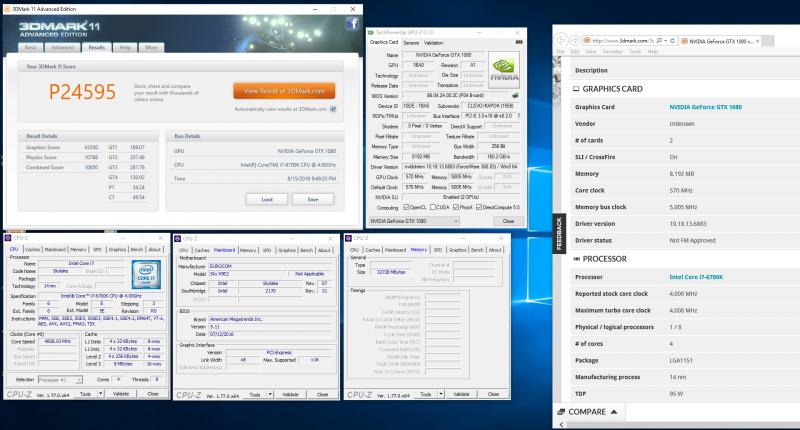
Task: Toggle automatically view results at 3DMark.com
Action: [333, 109]
